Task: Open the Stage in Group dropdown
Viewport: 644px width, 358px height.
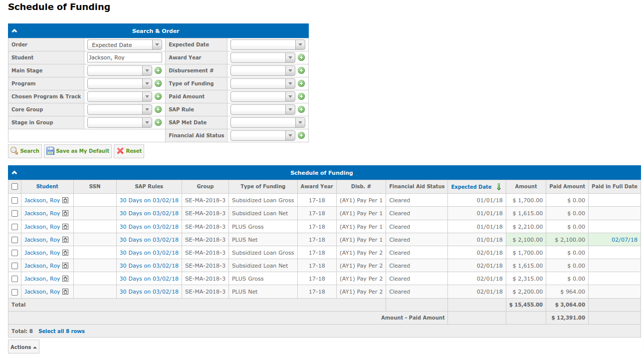Action: [120, 122]
